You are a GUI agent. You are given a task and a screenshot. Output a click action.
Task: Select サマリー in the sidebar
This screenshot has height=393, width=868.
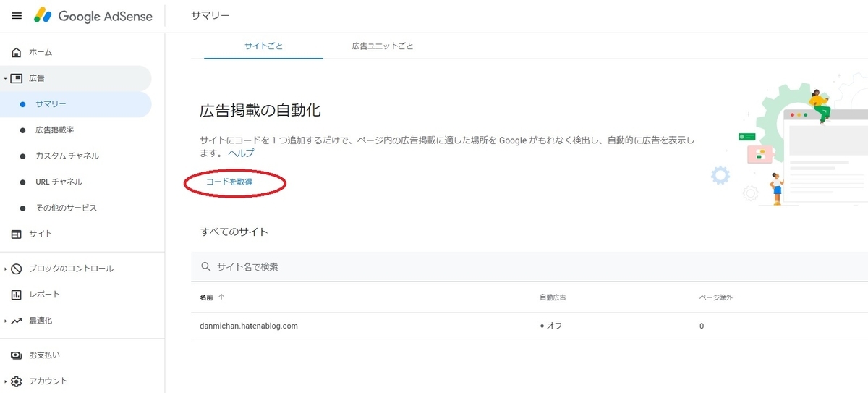[76, 104]
